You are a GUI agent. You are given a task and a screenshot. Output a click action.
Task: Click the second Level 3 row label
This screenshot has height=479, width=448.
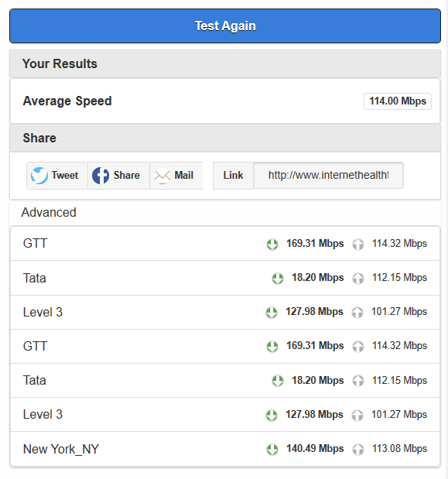click(x=43, y=415)
